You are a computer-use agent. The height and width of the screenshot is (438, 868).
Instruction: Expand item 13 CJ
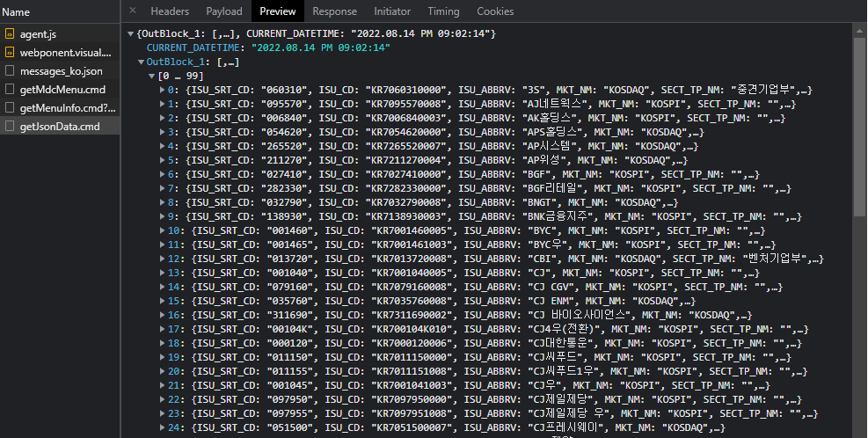(162, 273)
